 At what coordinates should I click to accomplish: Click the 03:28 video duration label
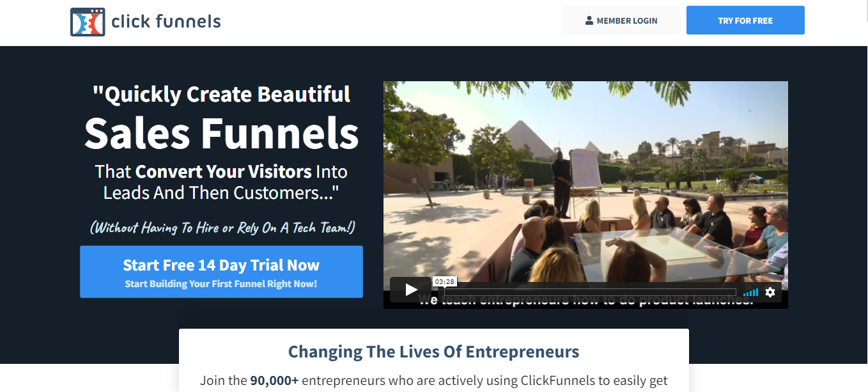click(x=444, y=281)
